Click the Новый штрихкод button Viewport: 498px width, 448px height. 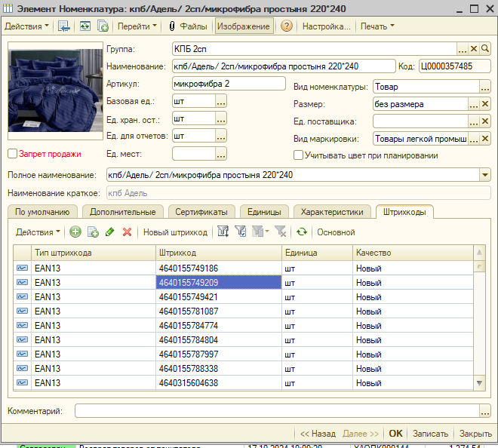pyautogui.click(x=175, y=232)
